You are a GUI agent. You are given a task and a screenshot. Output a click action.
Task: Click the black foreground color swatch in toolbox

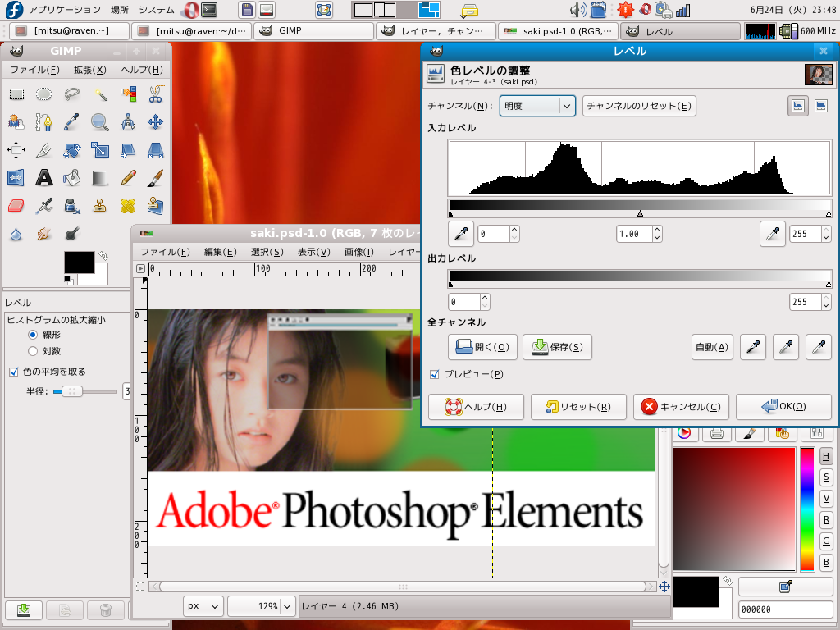[78, 263]
